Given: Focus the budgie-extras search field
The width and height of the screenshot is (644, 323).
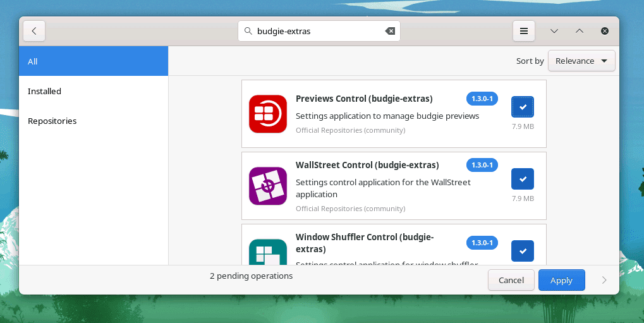Looking at the screenshot, I should click(319, 31).
